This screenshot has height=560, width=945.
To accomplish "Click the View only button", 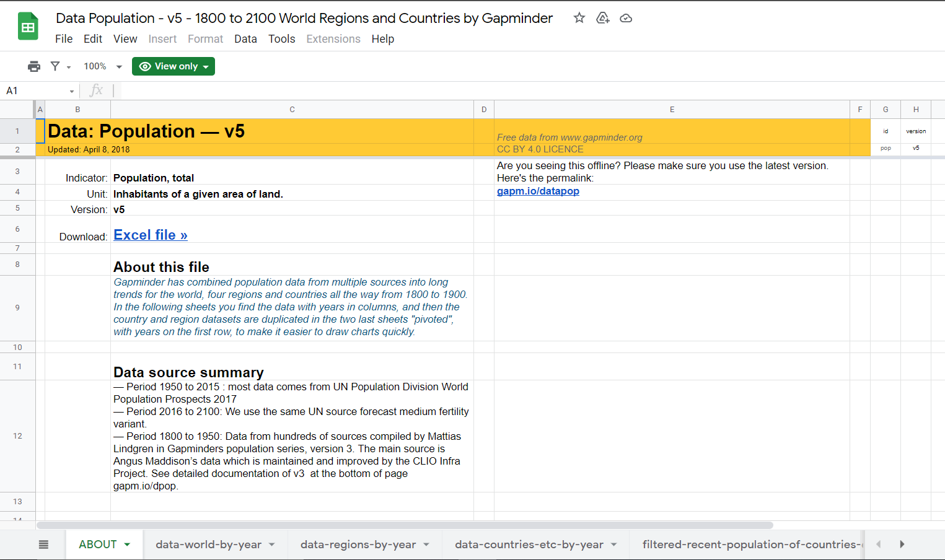I will point(174,66).
